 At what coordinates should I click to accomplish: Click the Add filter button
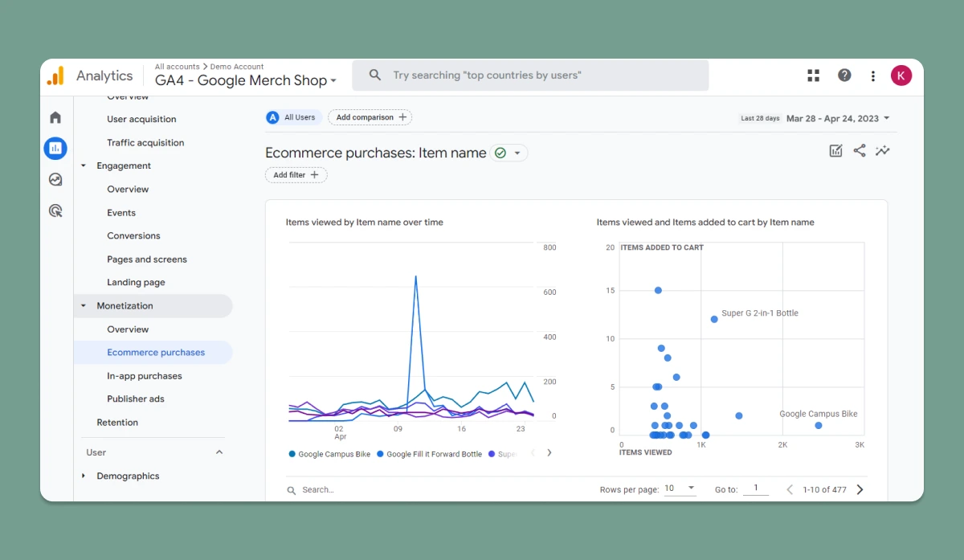coord(296,175)
